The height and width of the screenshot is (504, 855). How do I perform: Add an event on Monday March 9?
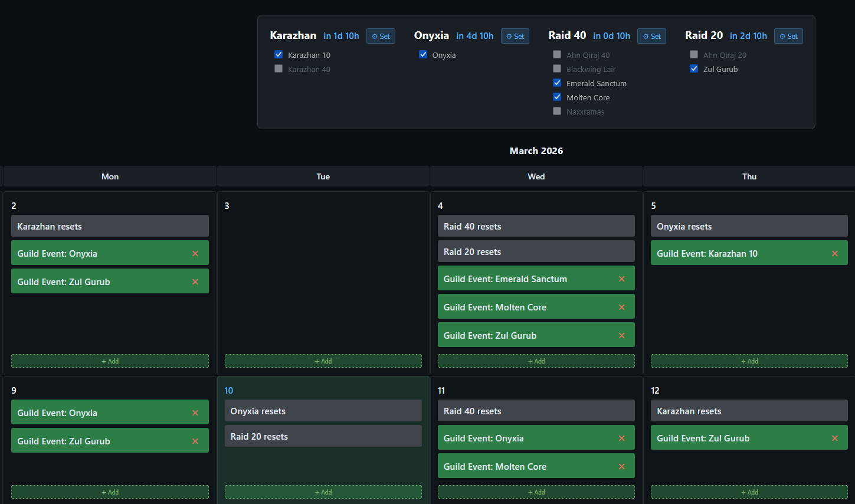pos(110,492)
